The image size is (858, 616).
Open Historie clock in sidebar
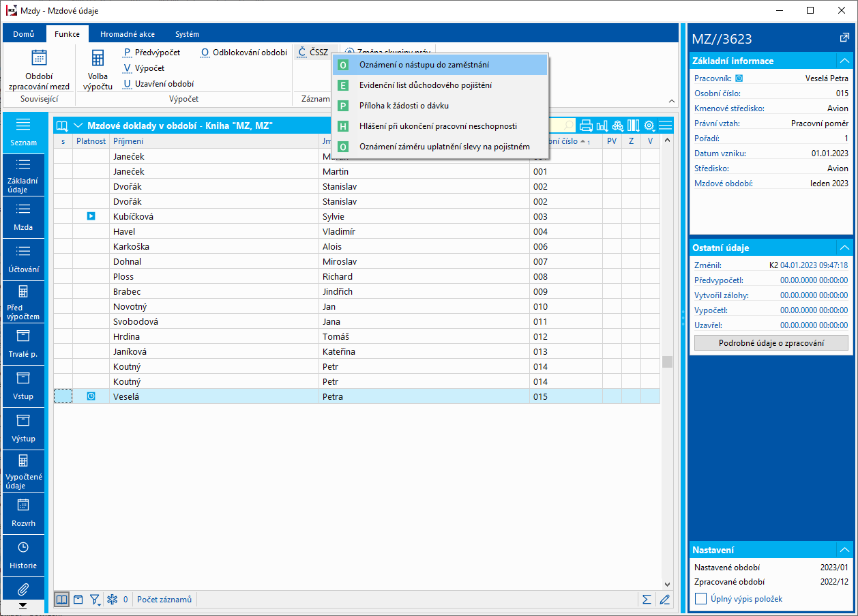23,556
